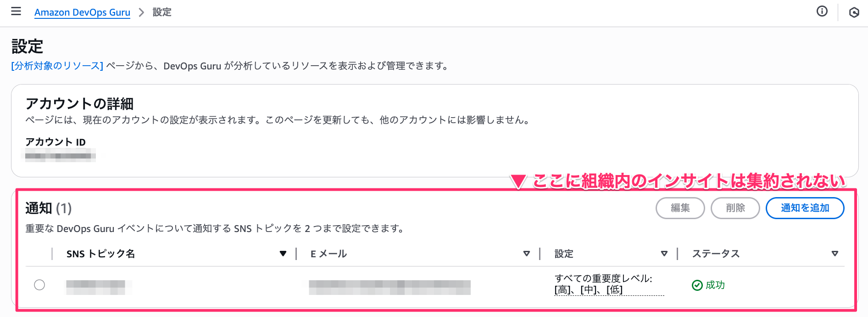Select the SNS topic row radio button
The image size is (868, 317).
(x=39, y=285)
